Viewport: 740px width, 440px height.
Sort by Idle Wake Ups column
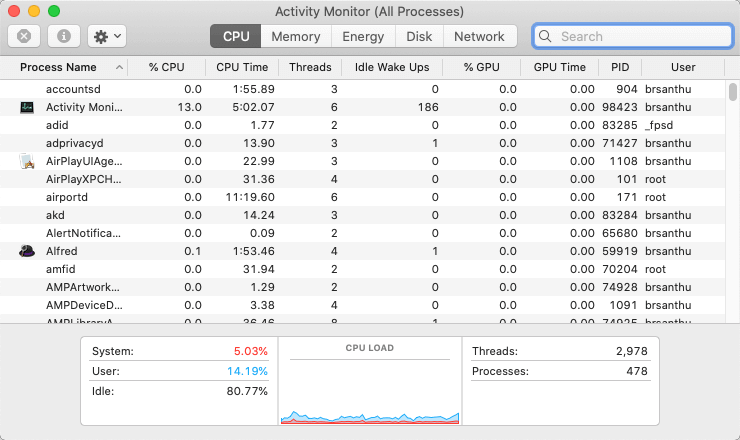click(392, 68)
